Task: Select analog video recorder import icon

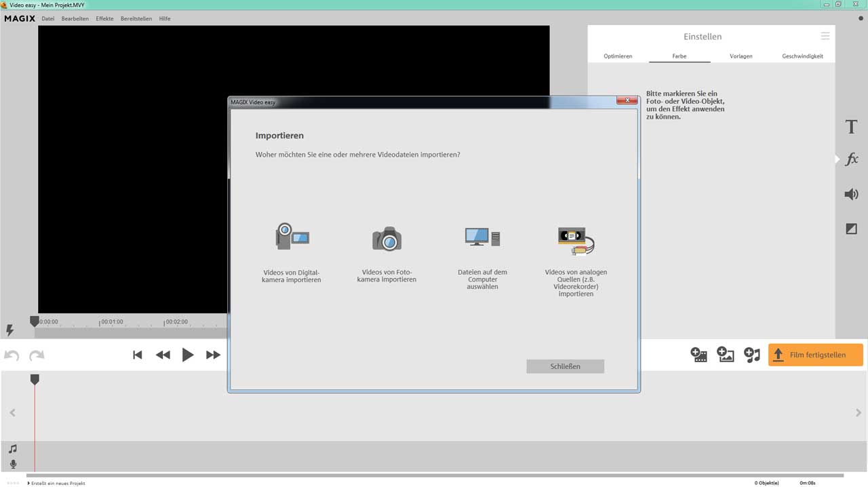Action: (576, 240)
